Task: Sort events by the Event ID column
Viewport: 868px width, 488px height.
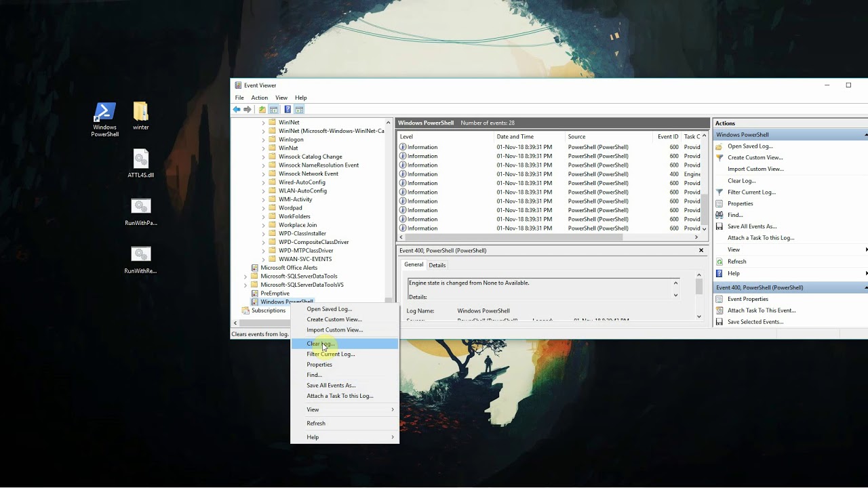Action: (x=668, y=137)
